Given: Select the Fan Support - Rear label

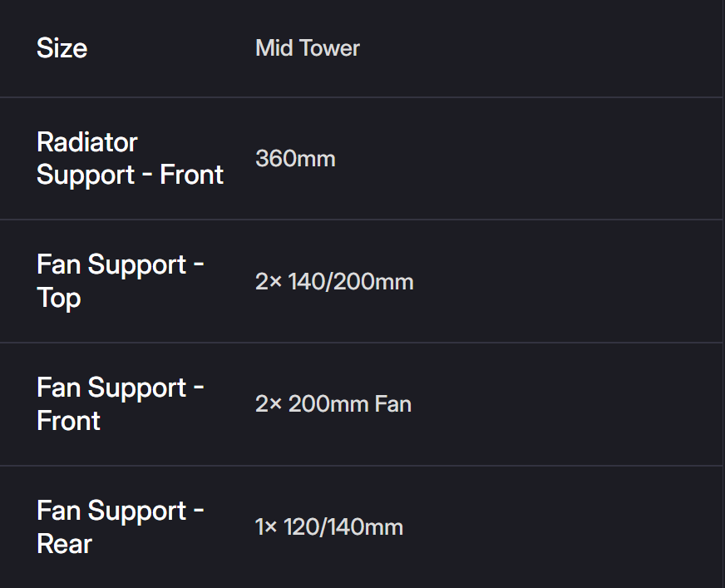Looking at the screenshot, I should (120, 527).
